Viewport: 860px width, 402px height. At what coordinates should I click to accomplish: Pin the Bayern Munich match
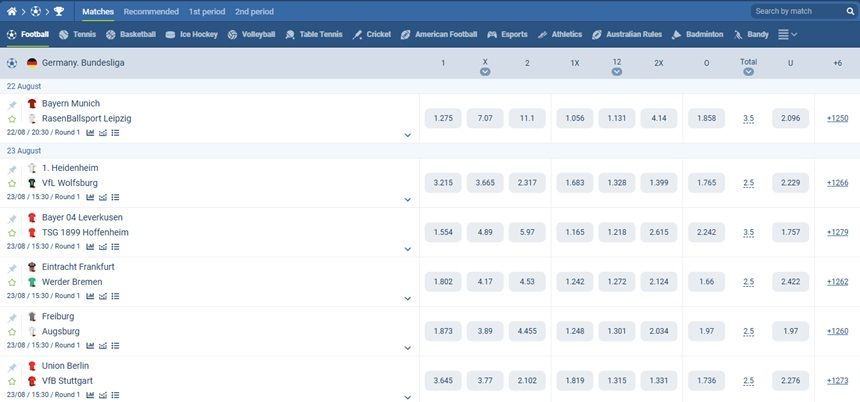(12, 105)
